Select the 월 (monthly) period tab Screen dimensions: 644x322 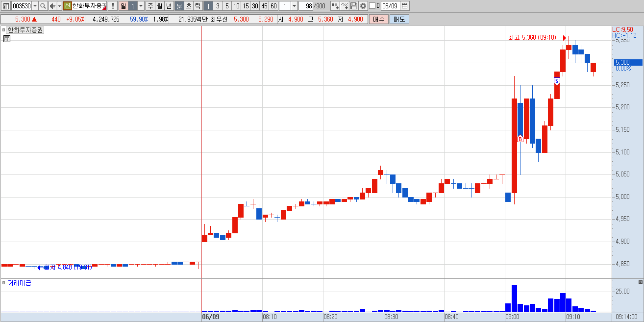coord(159,6)
